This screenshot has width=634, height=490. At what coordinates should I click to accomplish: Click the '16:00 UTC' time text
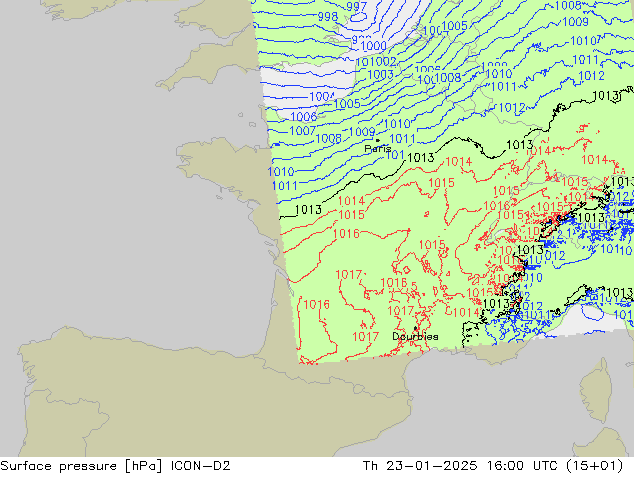524,466
